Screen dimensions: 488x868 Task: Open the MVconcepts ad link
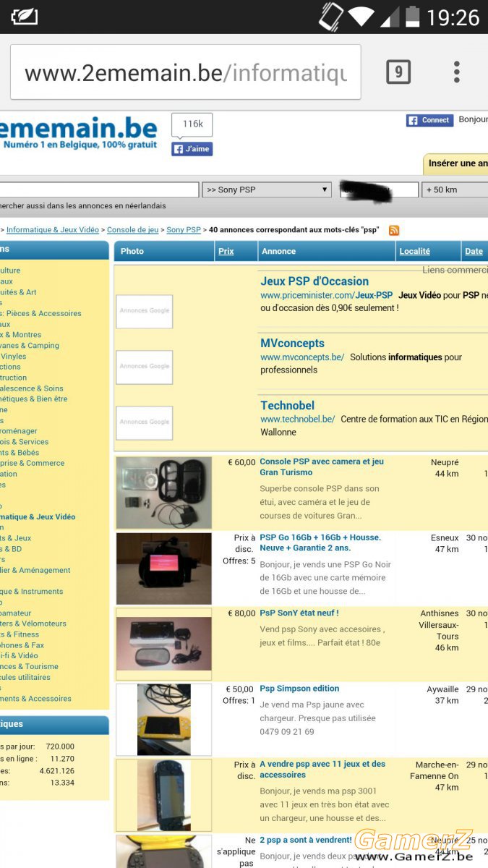[x=292, y=344]
